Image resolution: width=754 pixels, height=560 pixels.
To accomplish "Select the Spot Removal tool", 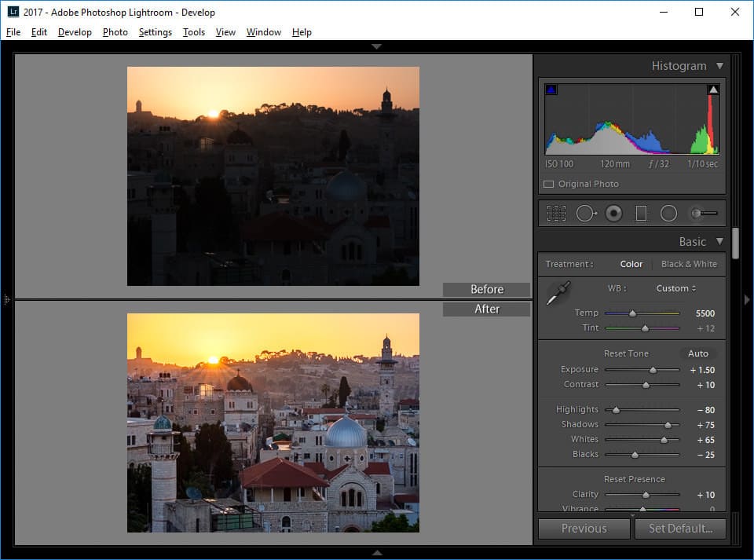I will [586, 214].
